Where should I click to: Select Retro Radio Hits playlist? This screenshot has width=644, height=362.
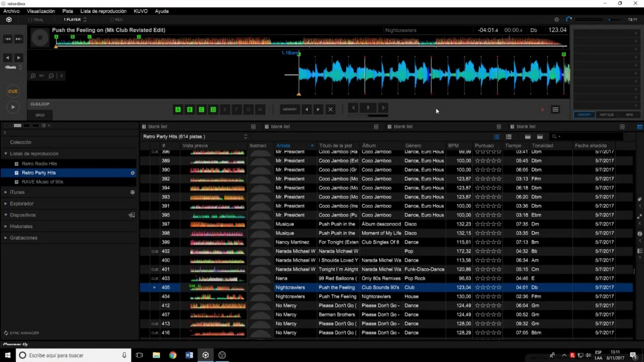(39, 164)
